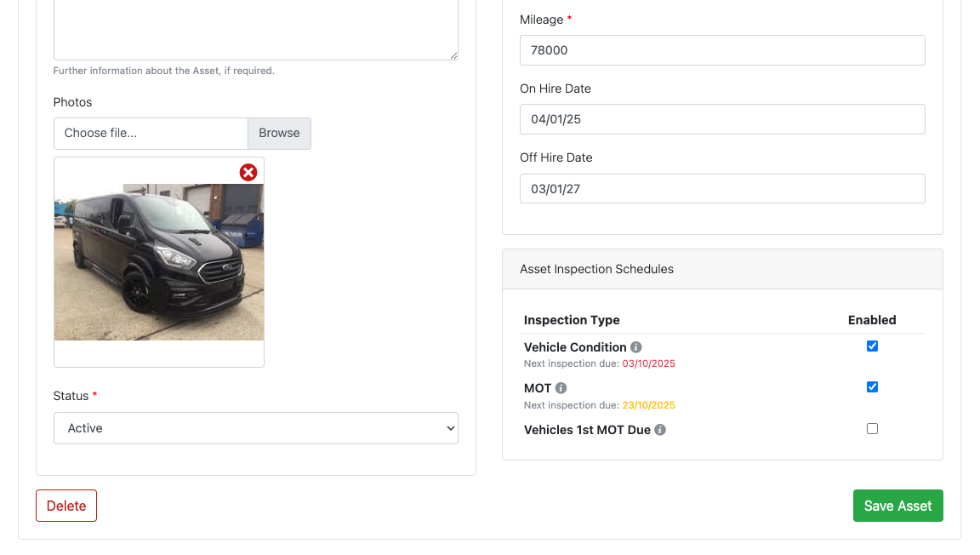Focus the Mileage input field

point(722,50)
